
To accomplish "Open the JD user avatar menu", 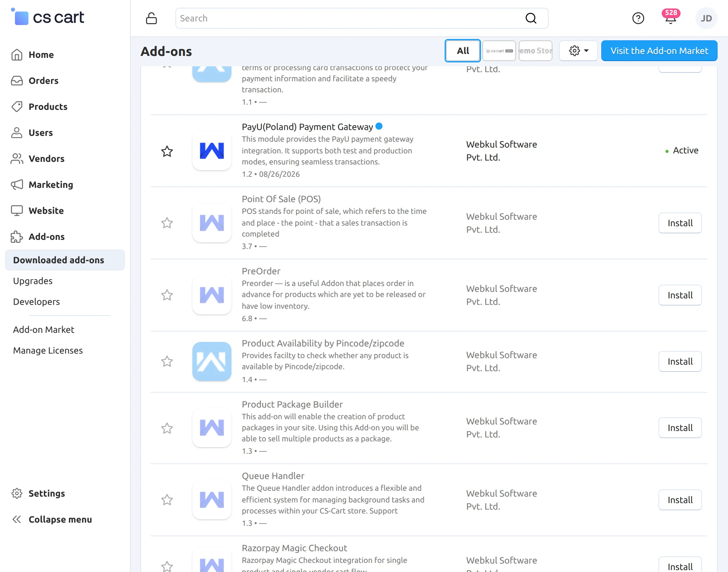I will (x=706, y=18).
